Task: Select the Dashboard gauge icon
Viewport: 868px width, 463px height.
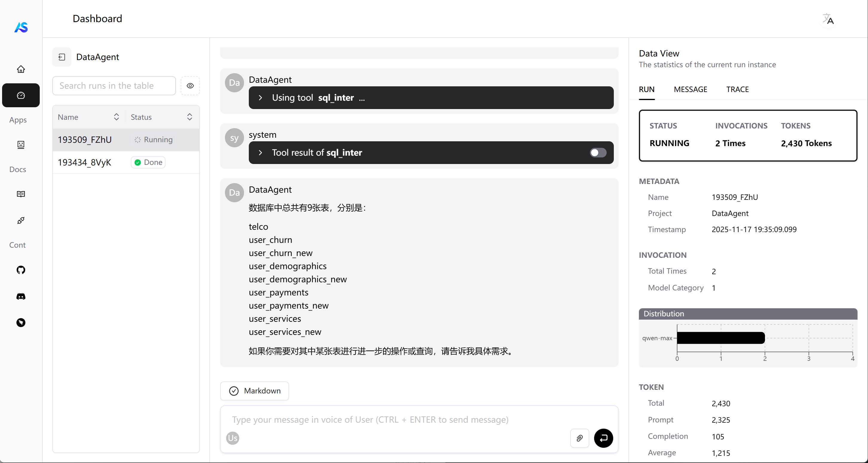Action: (x=21, y=95)
